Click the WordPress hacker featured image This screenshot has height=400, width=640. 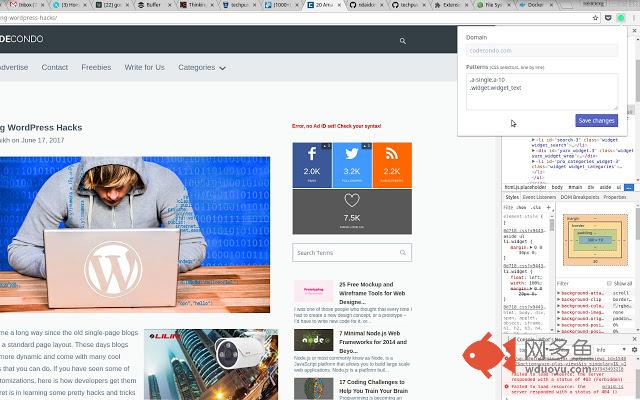pos(135,235)
